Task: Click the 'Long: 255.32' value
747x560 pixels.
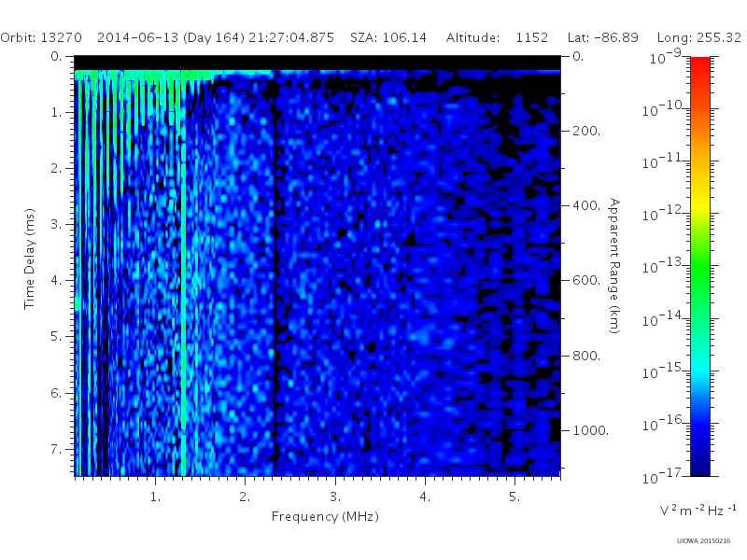Action: 698,37
